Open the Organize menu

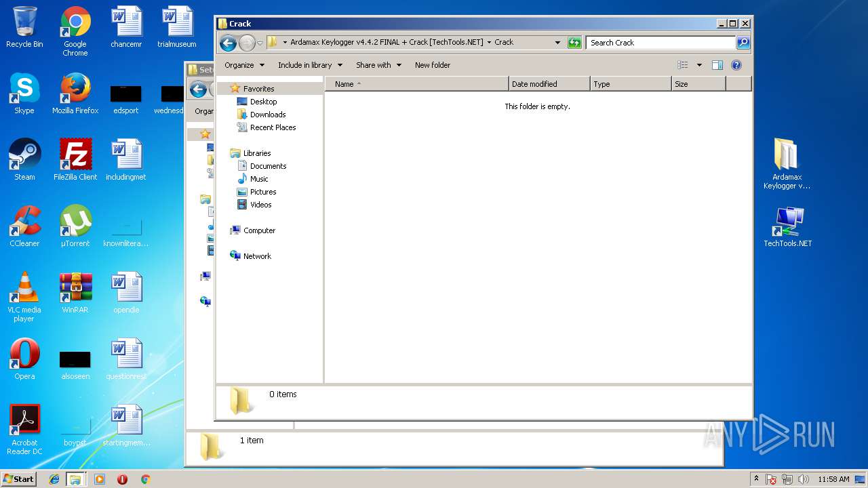(x=244, y=65)
